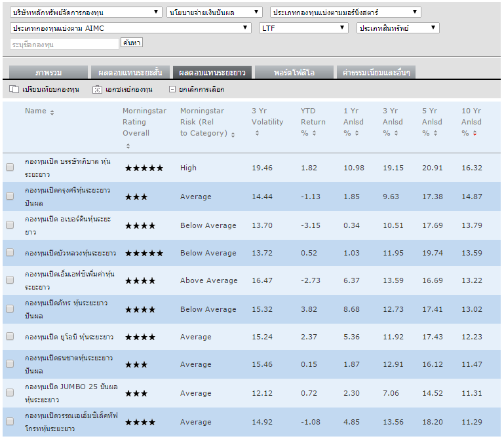The height and width of the screenshot is (437, 504).
Task: Click the 20.91 five-year return value
Action: coord(433,168)
